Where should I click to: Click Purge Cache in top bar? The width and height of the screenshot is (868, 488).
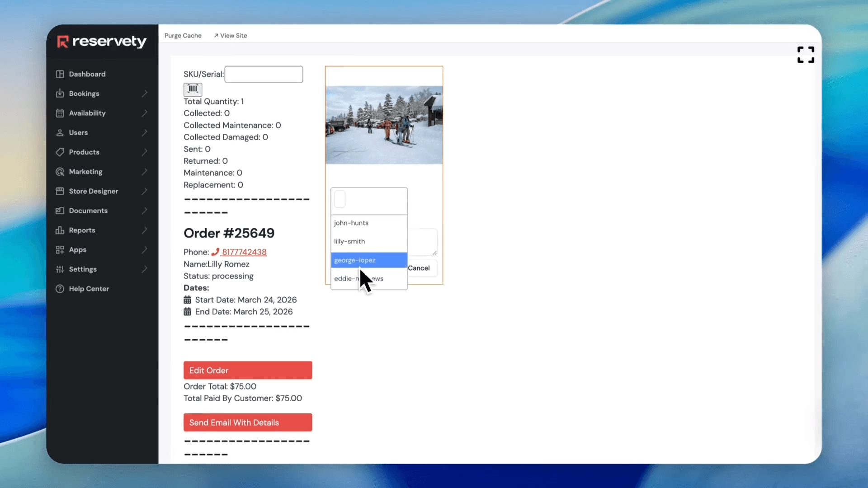(x=183, y=36)
